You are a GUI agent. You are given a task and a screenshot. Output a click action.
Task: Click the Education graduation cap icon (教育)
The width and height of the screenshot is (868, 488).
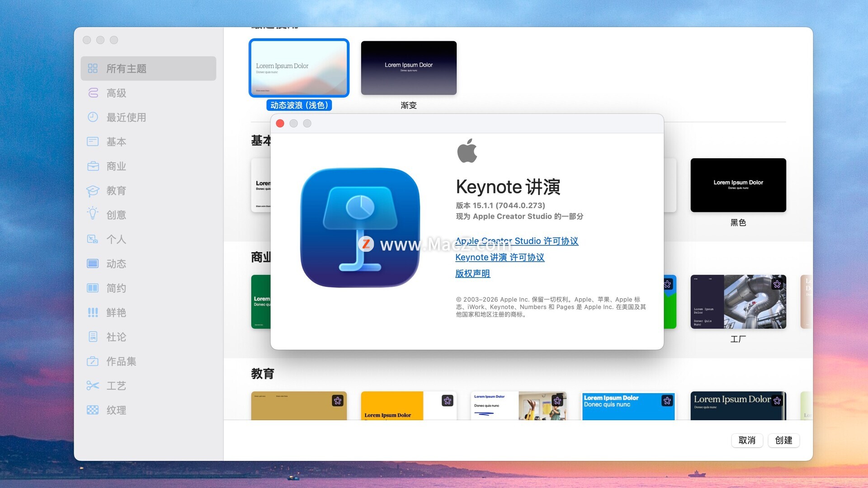pyautogui.click(x=93, y=190)
